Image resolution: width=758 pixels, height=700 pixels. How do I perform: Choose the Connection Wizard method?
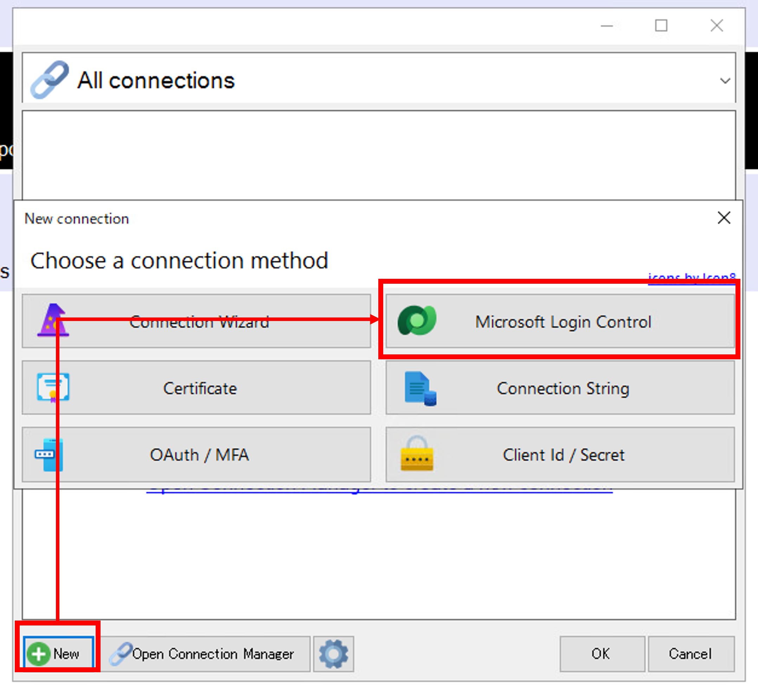pyautogui.click(x=196, y=321)
